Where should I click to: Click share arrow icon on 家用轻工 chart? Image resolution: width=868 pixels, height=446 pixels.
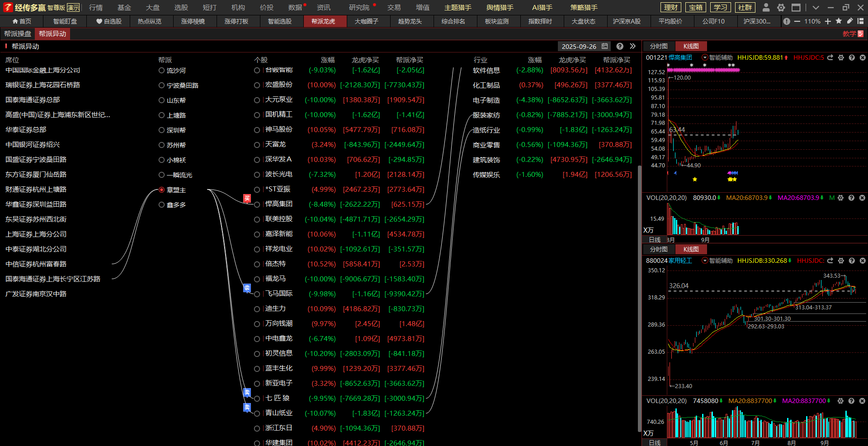830,261
